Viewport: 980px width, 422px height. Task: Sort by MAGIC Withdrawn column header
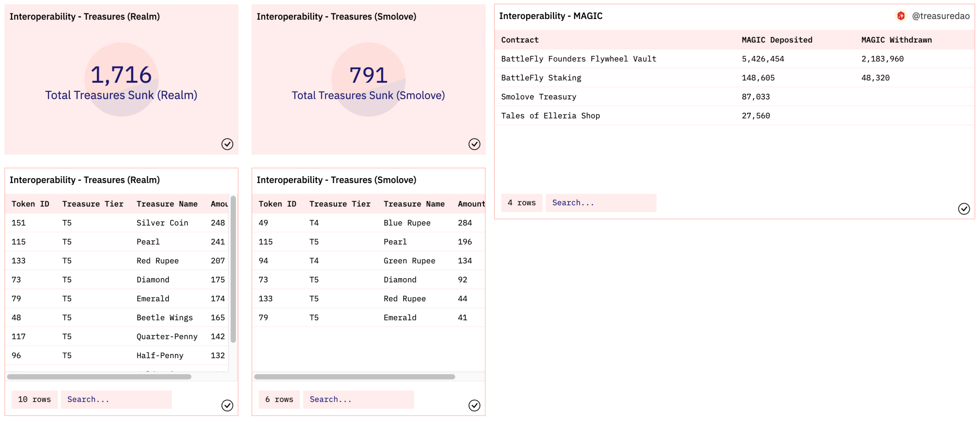(896, 40)
